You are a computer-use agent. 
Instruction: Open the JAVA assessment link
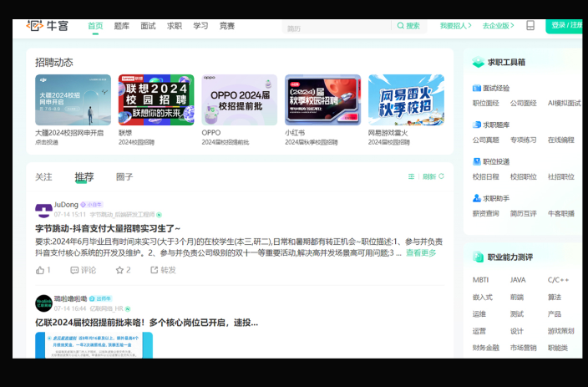[x=518, y=280]
